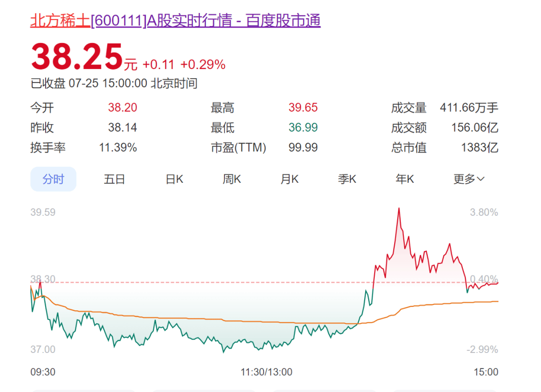This screenshot has width=541, height=392.
Task: Expand the 更多 dropdown
Action: coord(469,179)
